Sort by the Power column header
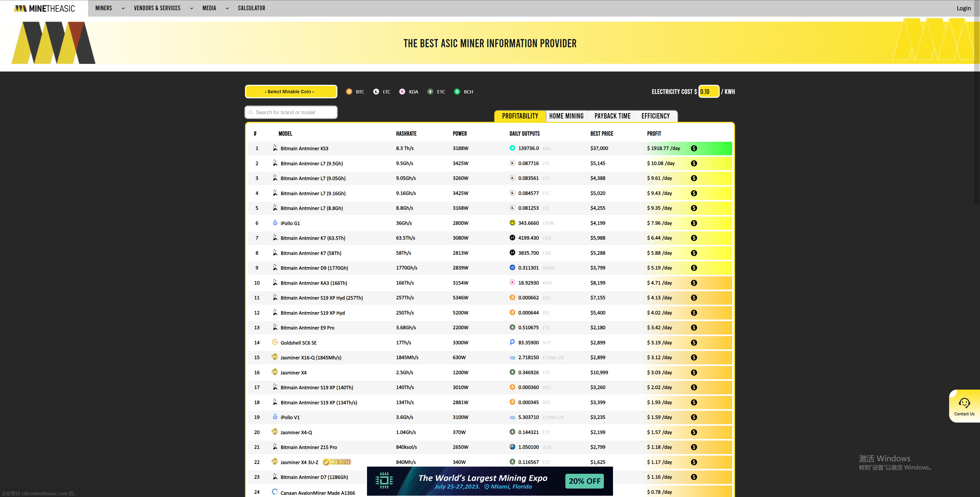The width and height of the screenshot is (980, 497). coord(460,134)
